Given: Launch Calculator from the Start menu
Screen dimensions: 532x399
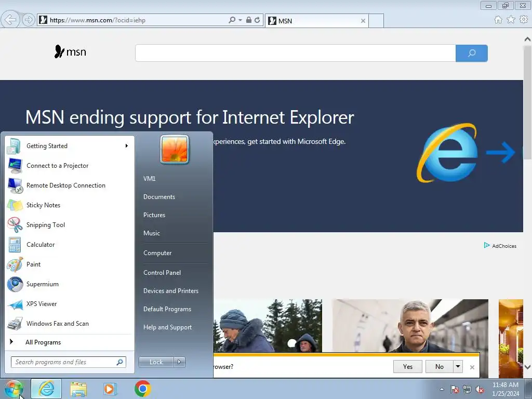Looking at the screenshot, I should (x=70, y=245).
